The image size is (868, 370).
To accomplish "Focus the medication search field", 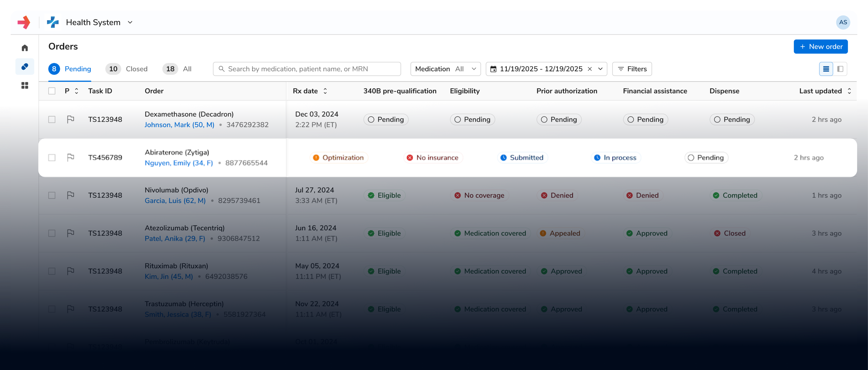I will 307,69.
